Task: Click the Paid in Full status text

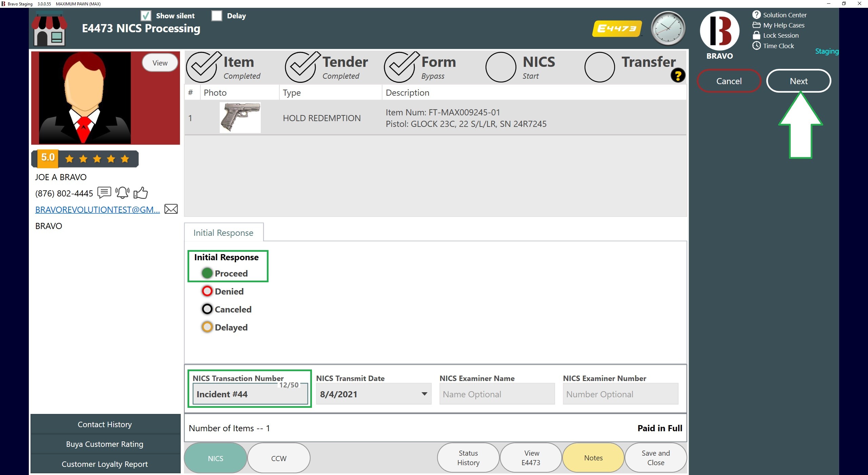Action: (x=660, y=428)
